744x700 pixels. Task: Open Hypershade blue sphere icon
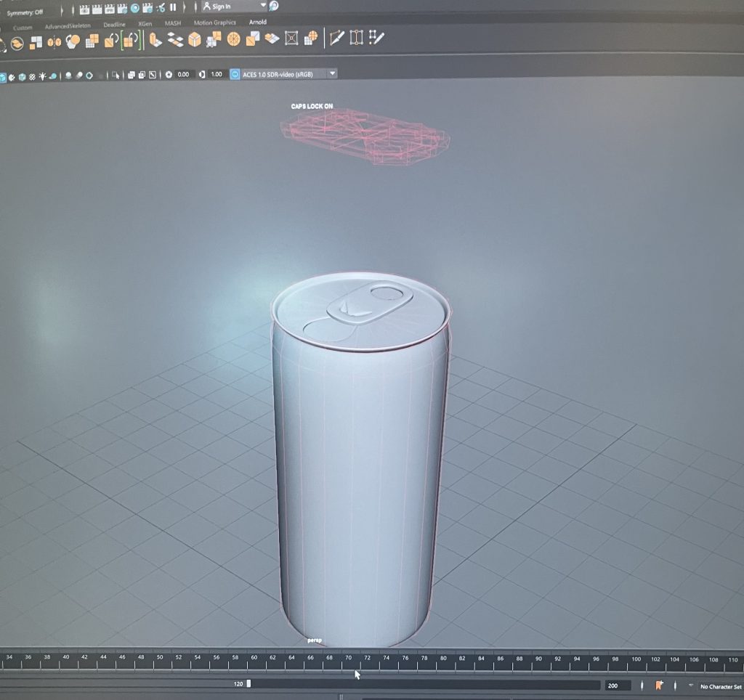(134, 8)
